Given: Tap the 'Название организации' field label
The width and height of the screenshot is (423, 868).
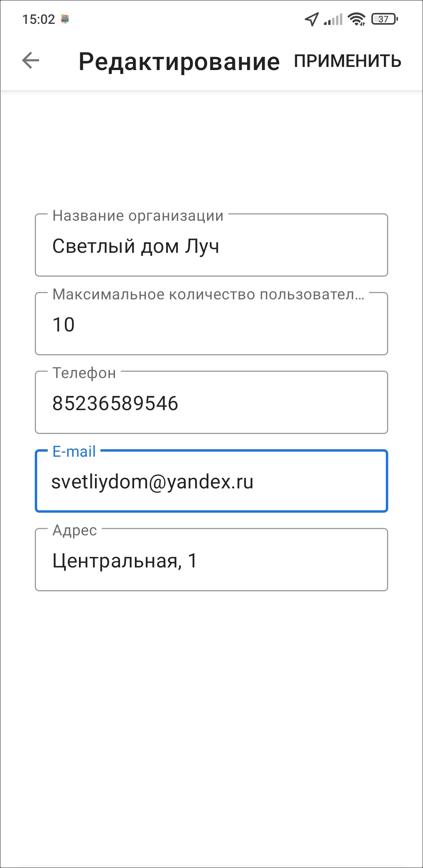Looking at the screenshot, I should [138, 216].
